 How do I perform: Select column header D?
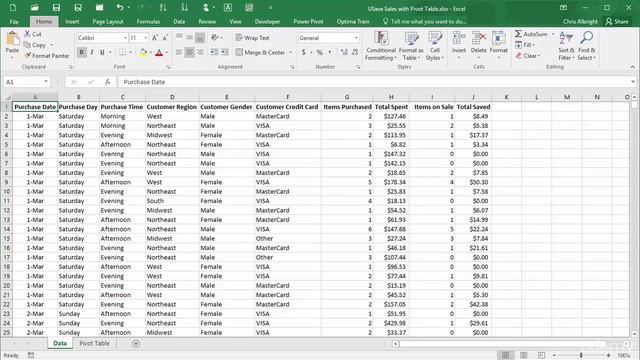[x=172, y=97]
